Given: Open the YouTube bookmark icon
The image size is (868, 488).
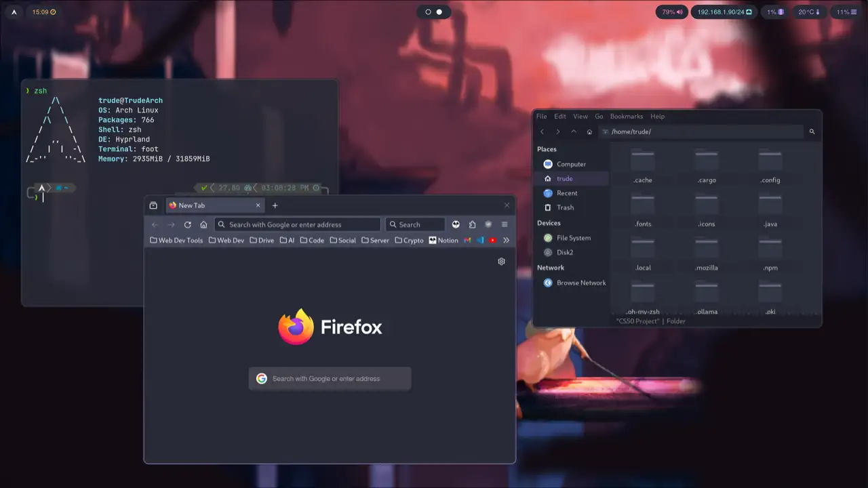Looking at the screenshot, I should (492, 240).
